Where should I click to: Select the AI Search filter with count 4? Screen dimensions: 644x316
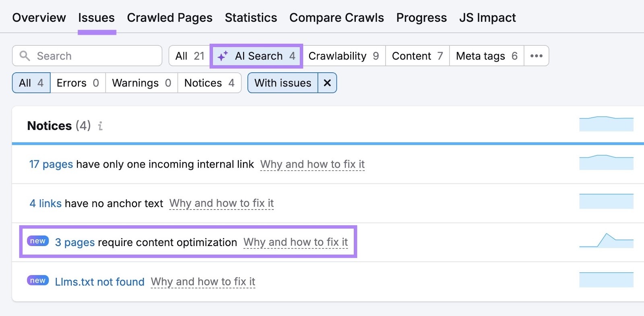click(x=256, y=56)
